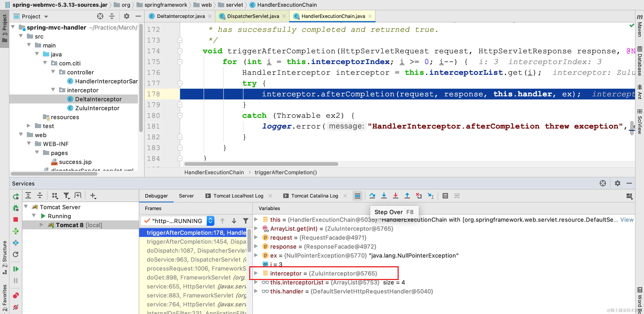Viewport: 644px width, 314px height.
Task: Click the Force Step Into red arrow icon
Action: click(395, 196)
